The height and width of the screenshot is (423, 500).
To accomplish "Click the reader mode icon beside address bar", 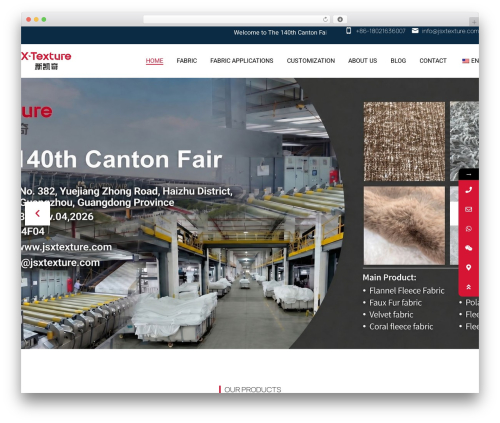I will [340, 19].
